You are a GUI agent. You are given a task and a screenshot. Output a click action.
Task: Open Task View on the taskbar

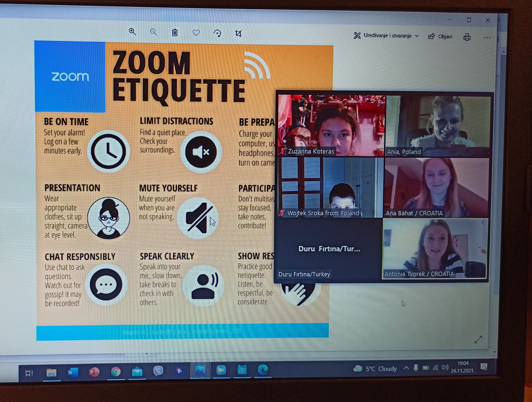point(29,373)
